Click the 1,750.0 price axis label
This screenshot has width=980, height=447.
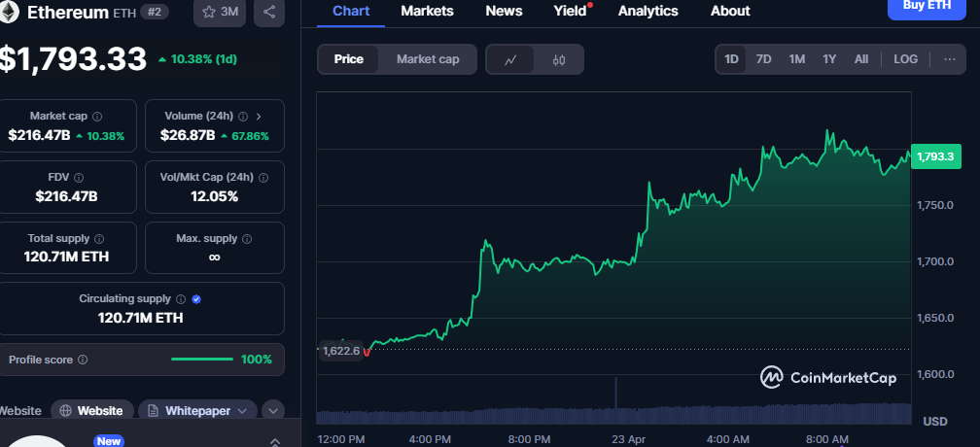coord(935,205)
